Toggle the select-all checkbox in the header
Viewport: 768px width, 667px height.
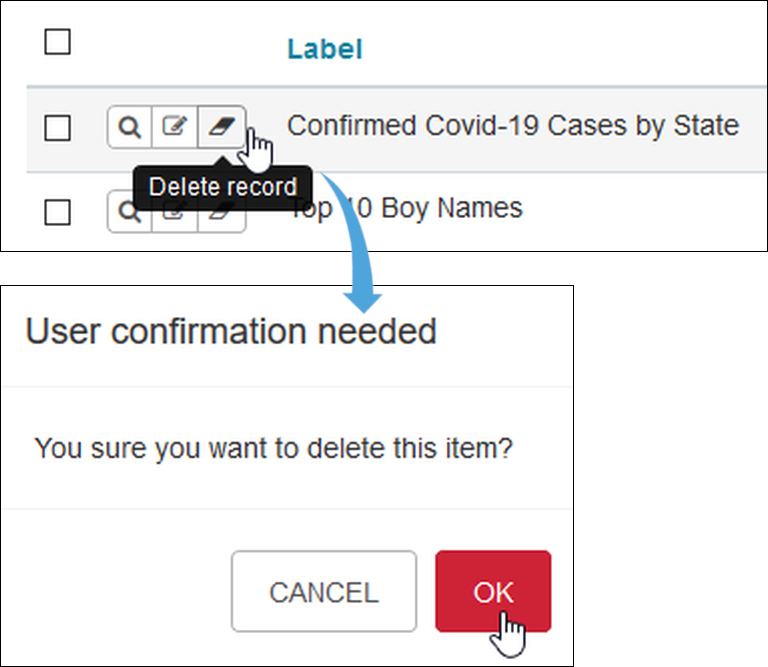click(58, 42)
